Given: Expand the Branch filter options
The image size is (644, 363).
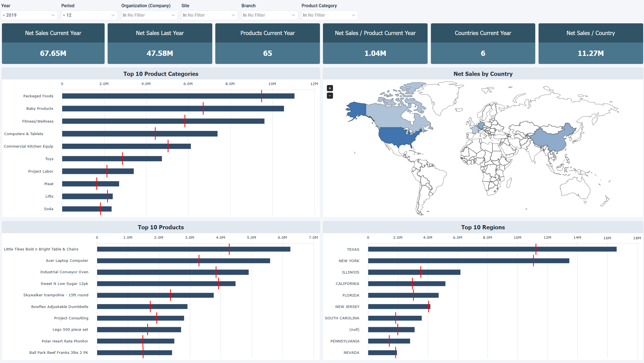Looking at the screenshot, I should pyautogui.click(x=269, y=15).
